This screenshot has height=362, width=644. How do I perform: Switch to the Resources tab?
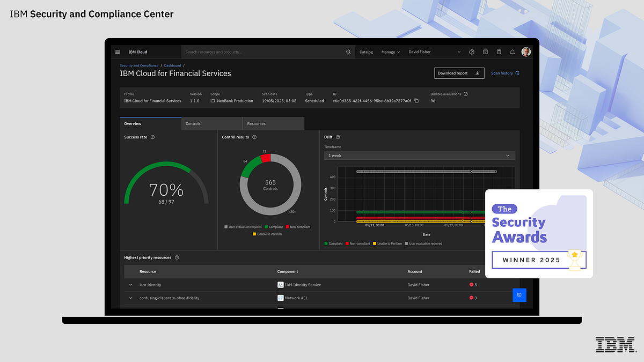(273, 123)
